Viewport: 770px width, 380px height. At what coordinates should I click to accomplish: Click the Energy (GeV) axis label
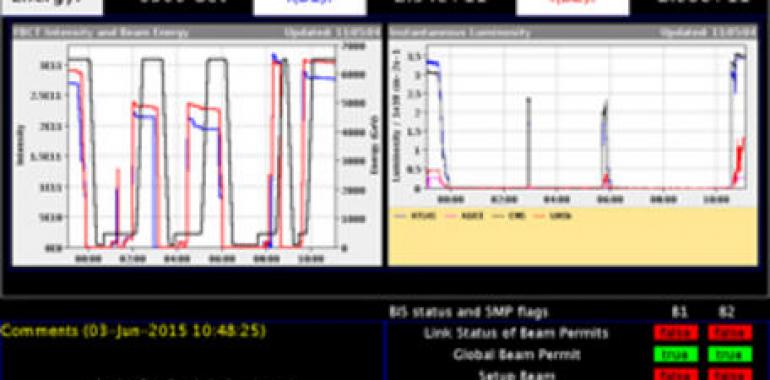[x=375, y=145]
